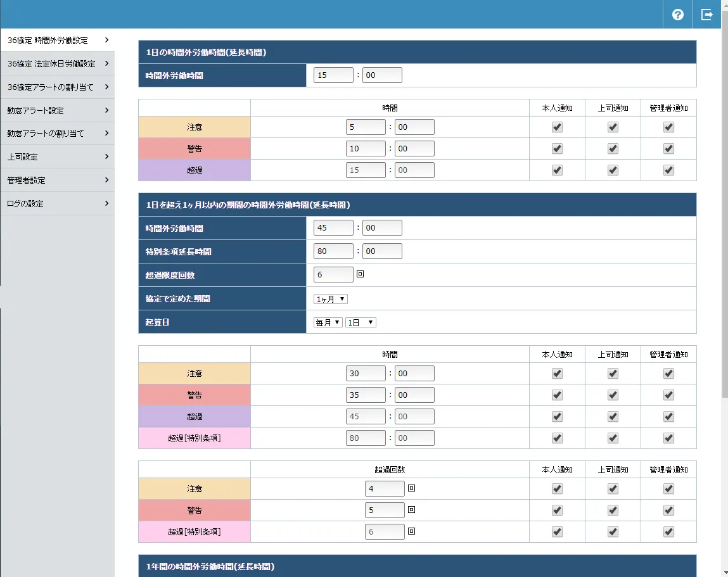This screenshot has width=728, height=577.
Task: Click arrow beside 36協定アラートの割り当て
Action: pos(106,87)
